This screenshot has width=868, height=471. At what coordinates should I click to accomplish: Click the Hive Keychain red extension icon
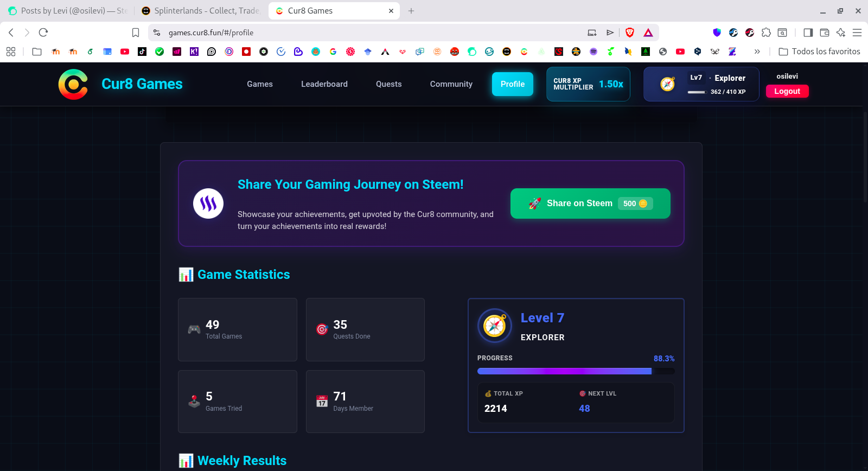tap(750, 33)
